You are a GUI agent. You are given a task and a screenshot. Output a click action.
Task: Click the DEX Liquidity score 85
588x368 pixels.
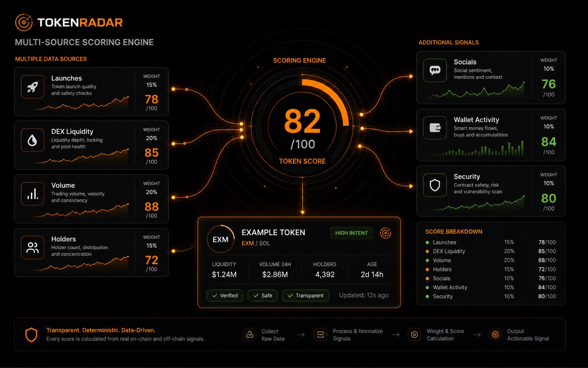[152, 153]
